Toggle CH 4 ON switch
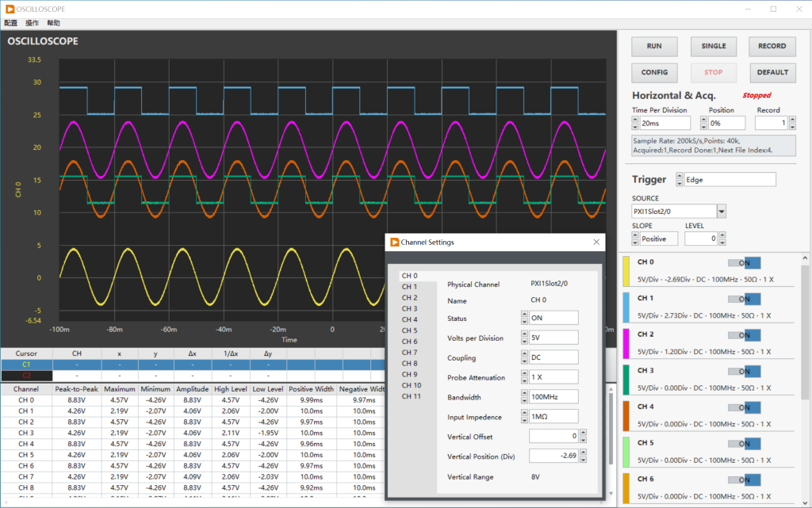This screenshot has width=812, height=508. coord(744,407)
